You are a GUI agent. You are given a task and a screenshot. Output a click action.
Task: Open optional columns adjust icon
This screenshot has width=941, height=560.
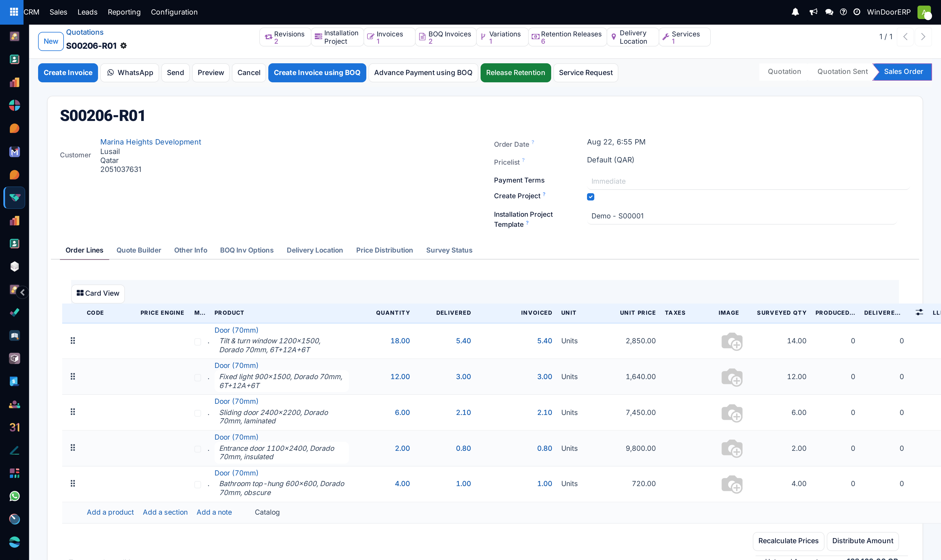(919, 312)
